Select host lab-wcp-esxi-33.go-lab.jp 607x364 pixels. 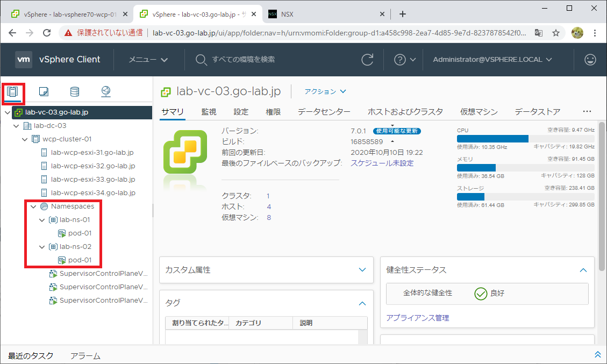(x=93, y=179)
